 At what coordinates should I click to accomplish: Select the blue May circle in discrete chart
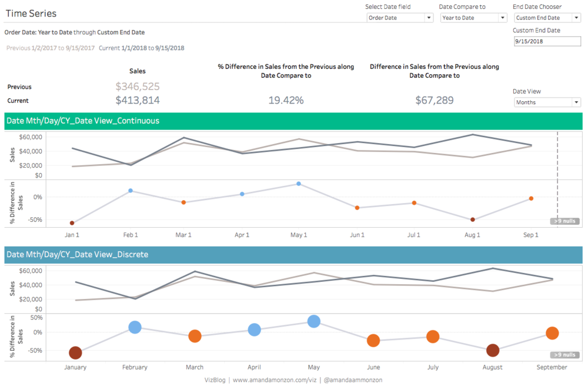click(x=314, y=321)
